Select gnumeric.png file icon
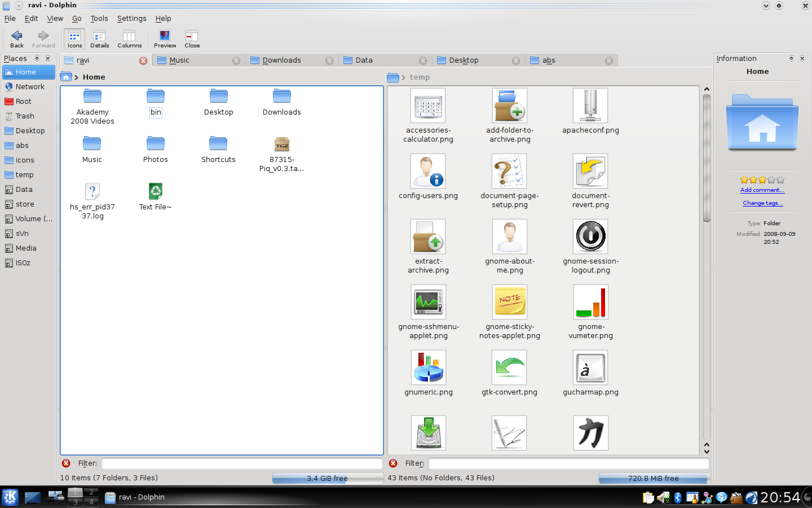812x508 pixels. [x=429, y=373]
